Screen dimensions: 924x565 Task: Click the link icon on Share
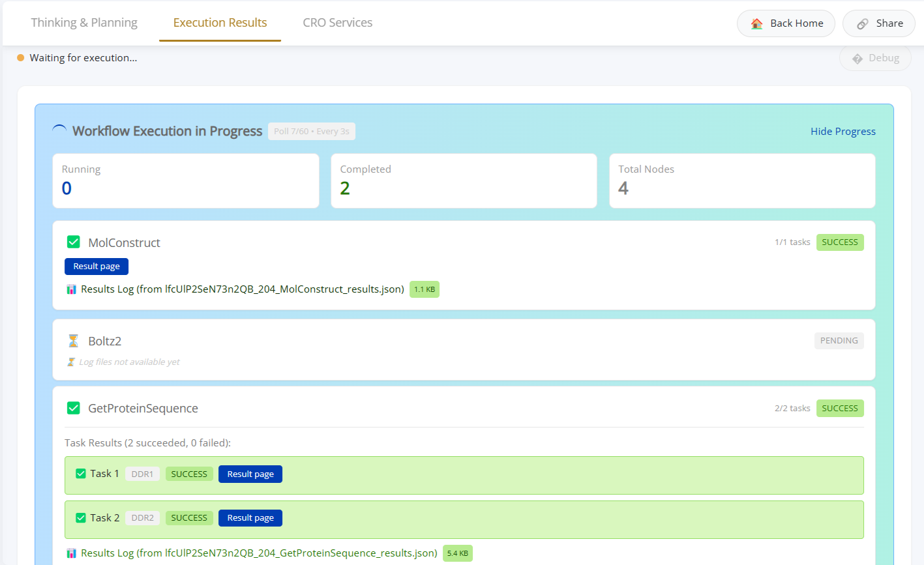click(863, 23)
